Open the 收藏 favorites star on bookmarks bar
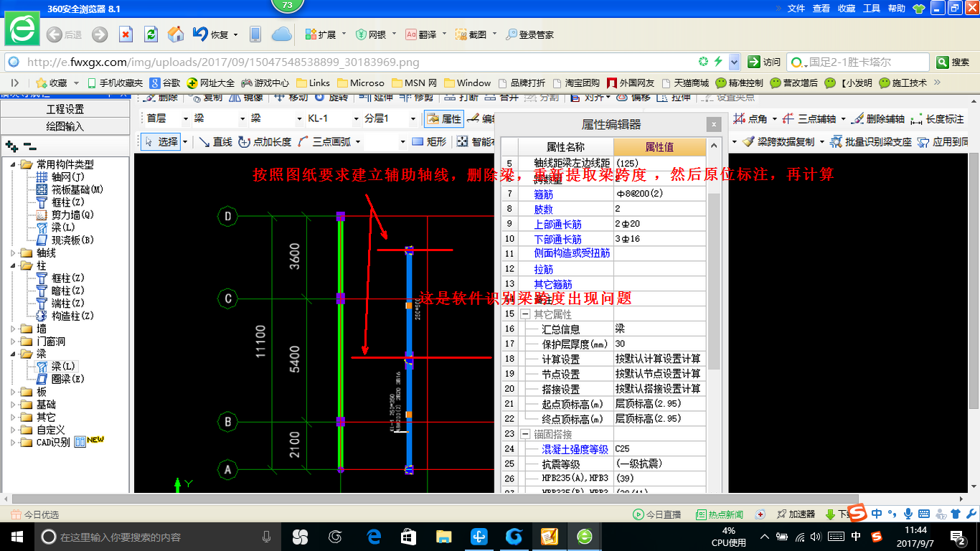Viewport: 980px width, 551px height. coord(50,83)
